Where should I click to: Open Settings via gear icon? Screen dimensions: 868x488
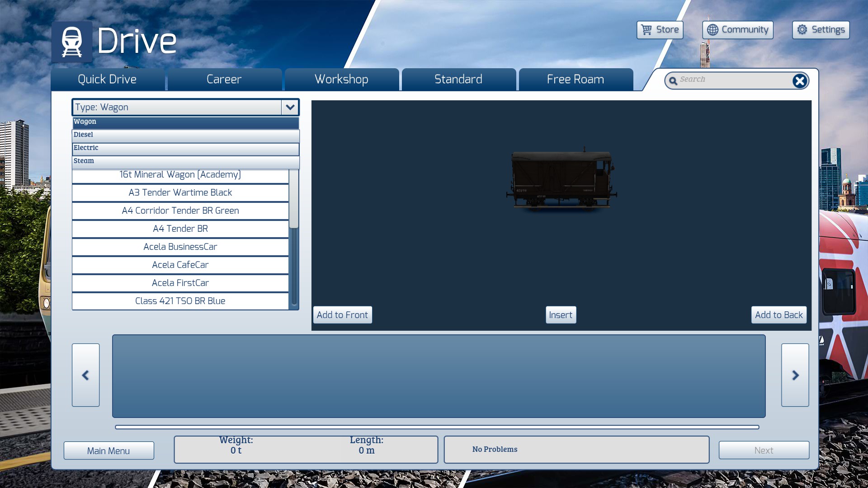point(802,30)
